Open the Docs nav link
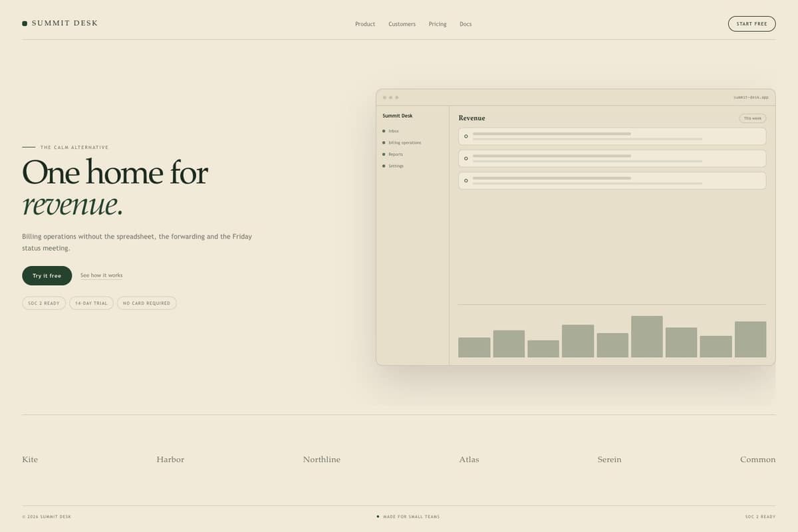The image size is (798, 532). click(x=465, y=24)
